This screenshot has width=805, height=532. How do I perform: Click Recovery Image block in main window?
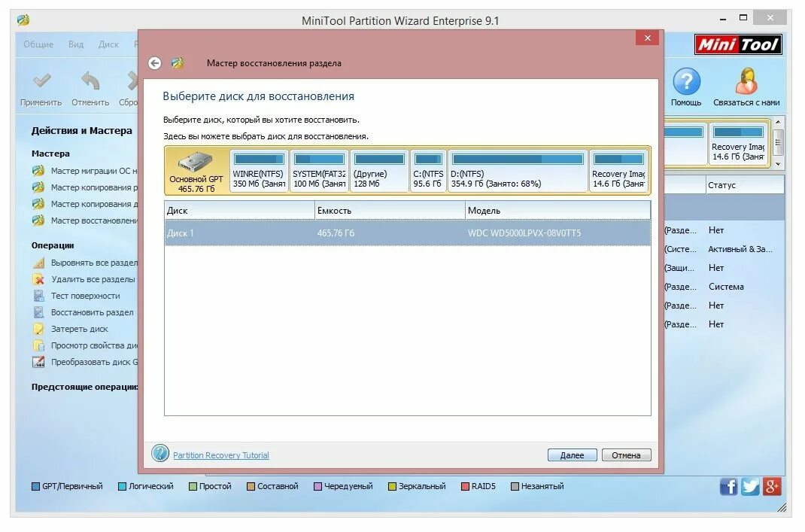click(x=738, y=143)
